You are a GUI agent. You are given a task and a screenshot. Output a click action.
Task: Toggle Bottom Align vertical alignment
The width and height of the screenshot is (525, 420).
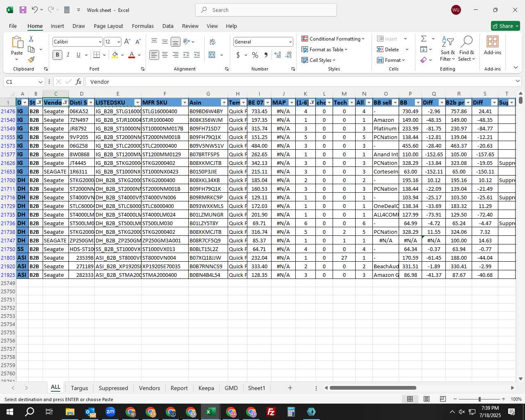click(176, 42)
